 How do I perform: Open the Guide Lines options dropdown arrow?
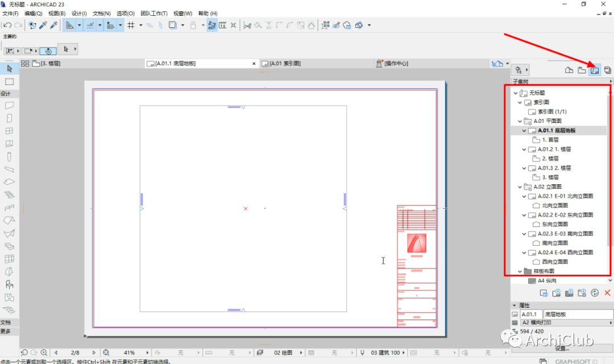79,25
